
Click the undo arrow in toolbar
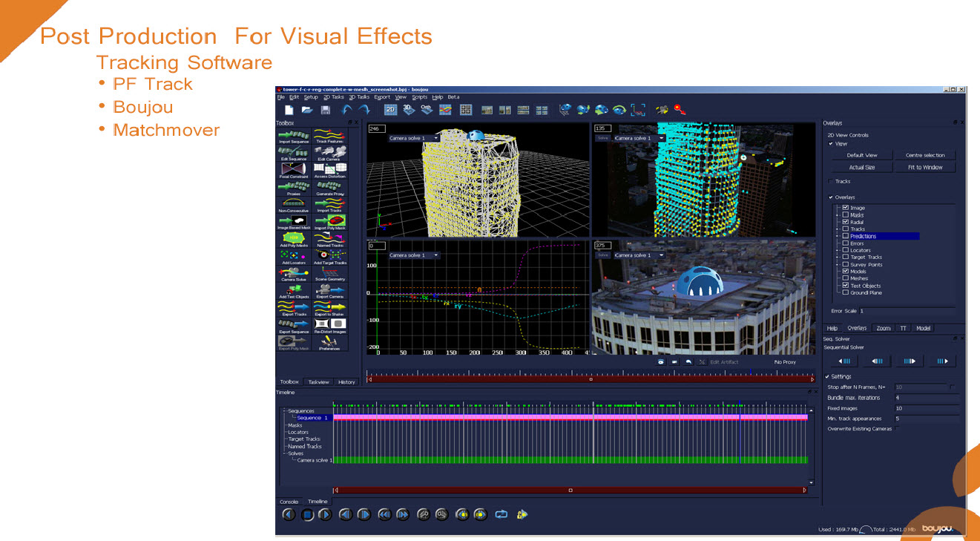[x=346, y=110]
